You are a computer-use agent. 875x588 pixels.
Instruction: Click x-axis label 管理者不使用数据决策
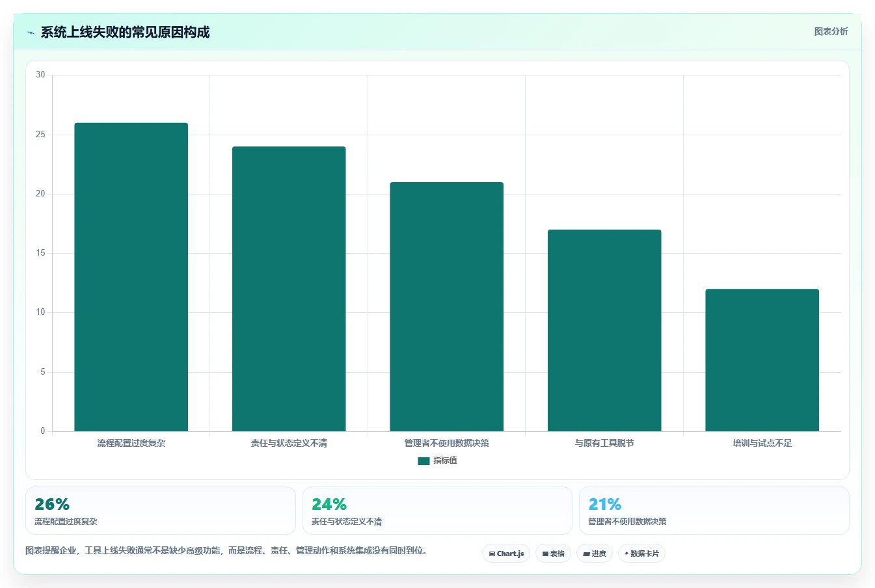(x=446, y=443)
